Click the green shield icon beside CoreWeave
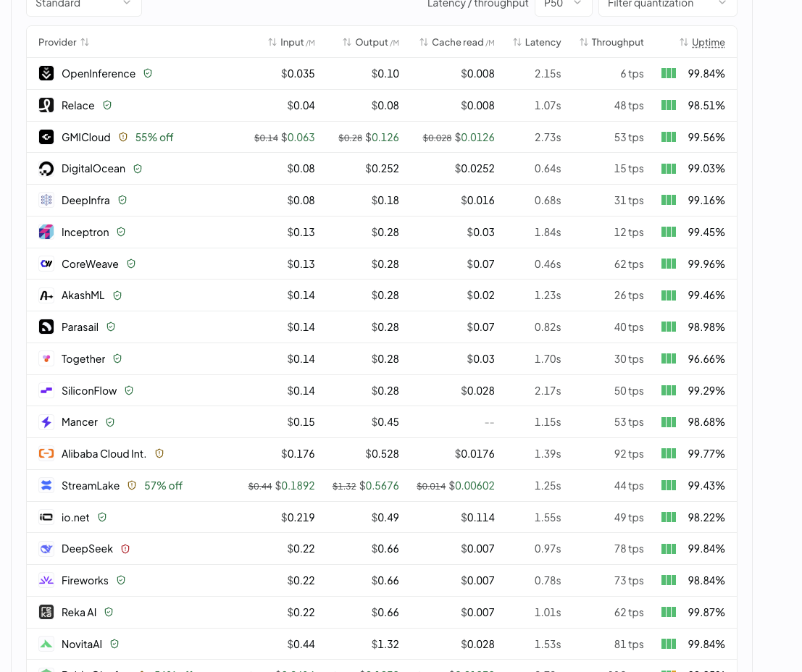 tap(131, 264)
